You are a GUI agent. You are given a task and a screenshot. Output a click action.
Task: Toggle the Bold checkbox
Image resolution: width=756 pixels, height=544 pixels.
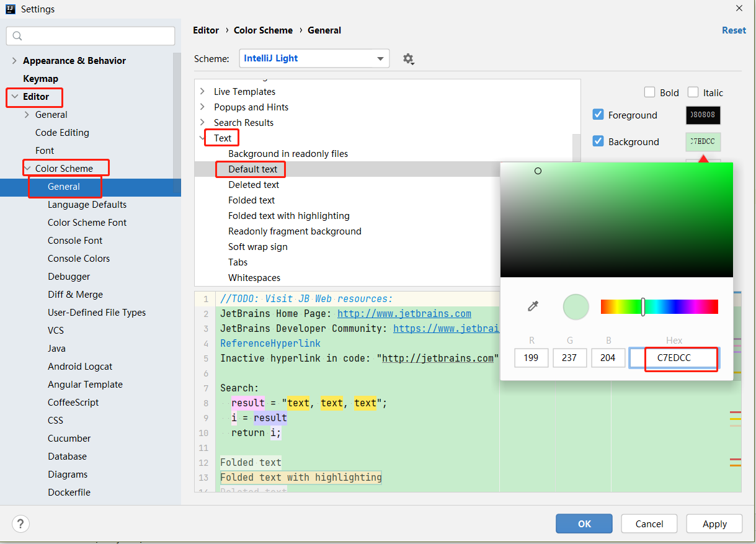click(649, 92)
